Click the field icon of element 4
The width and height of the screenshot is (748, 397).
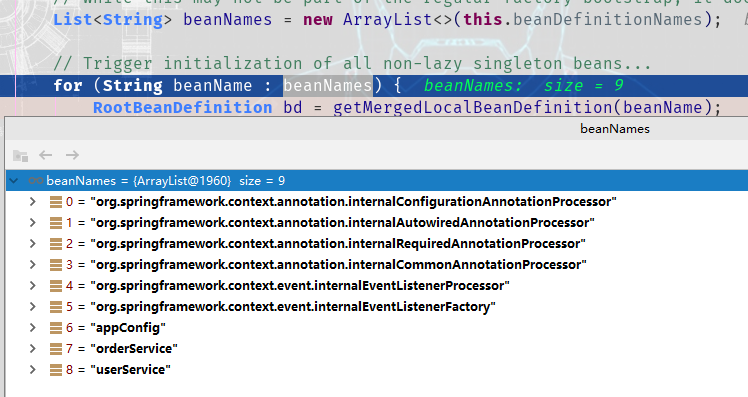click(x=56, y=286)
